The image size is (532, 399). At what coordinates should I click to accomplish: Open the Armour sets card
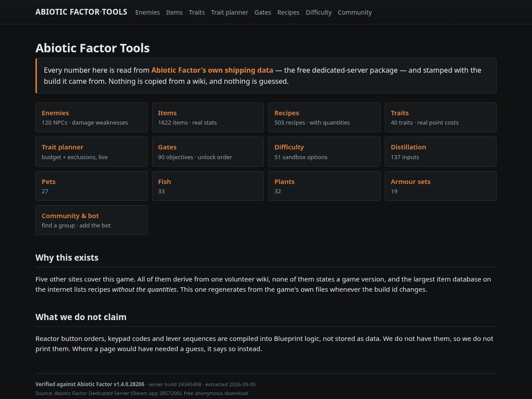[x=441, y=186]
